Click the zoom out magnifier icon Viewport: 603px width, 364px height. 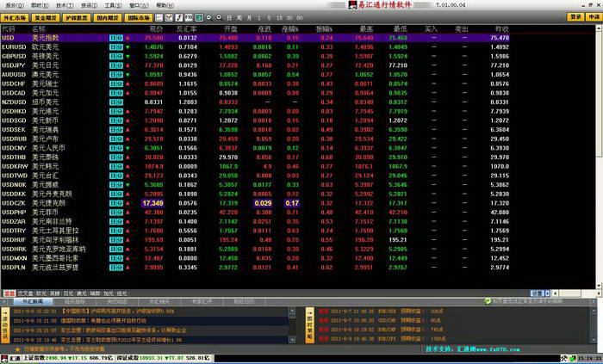click(x=209, y=18)
